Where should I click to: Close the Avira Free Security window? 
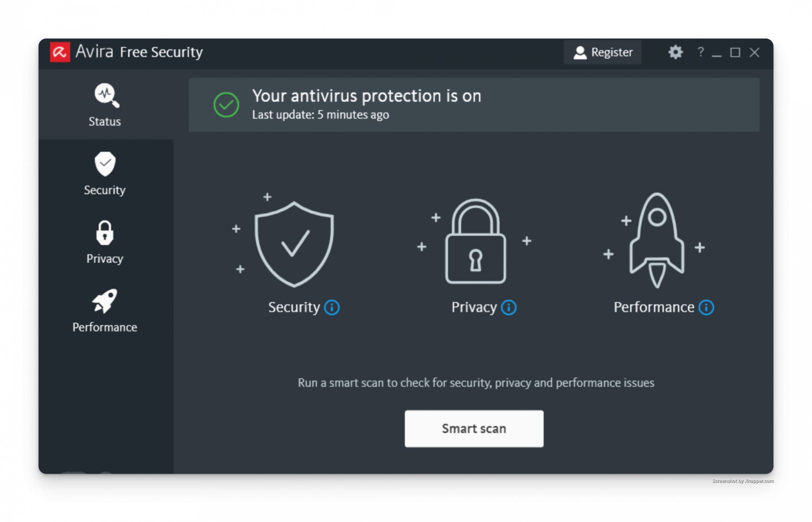pos(754,52)
